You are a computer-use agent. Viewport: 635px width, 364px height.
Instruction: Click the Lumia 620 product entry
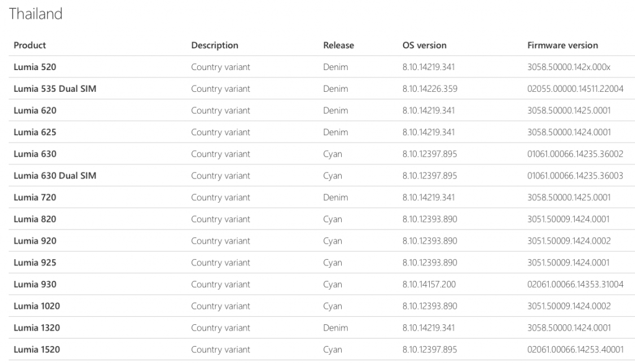35,110
